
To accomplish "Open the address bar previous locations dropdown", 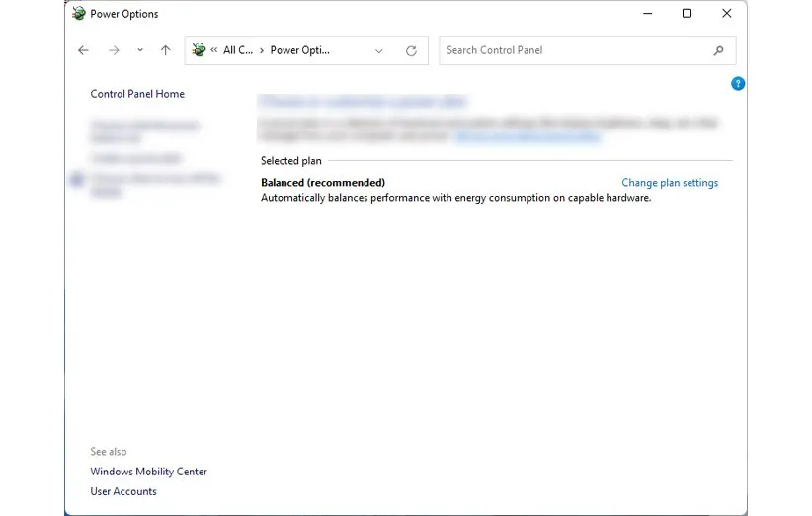I will [x=379, y=50].
